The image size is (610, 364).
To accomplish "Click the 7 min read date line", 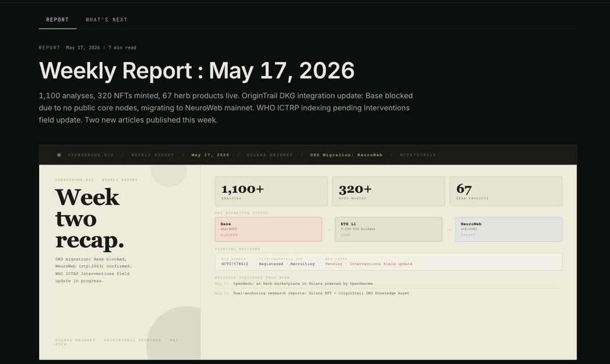I will pyautogui.click(x=101, y=48).
